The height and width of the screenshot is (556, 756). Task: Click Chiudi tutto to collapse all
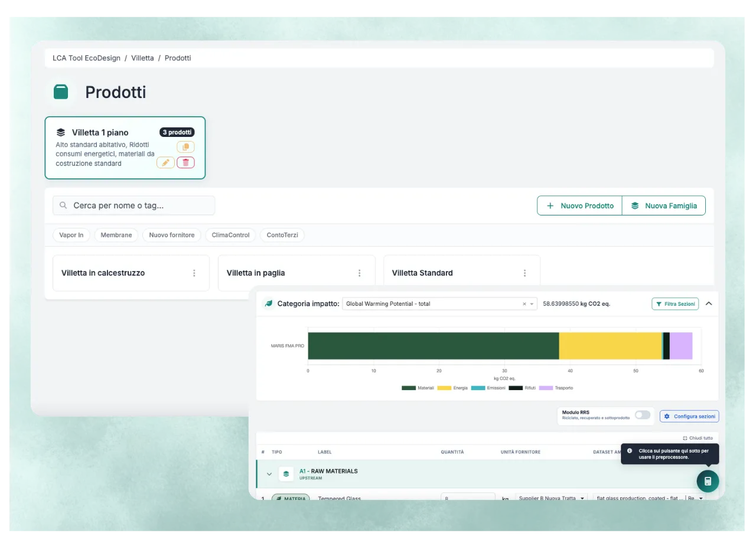tap(698, 438)
